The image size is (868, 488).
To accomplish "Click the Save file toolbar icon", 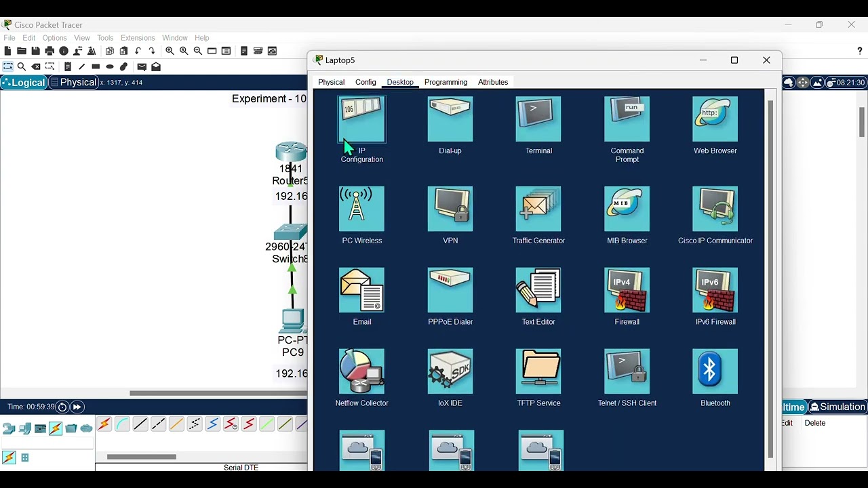I will coord(35,51).
